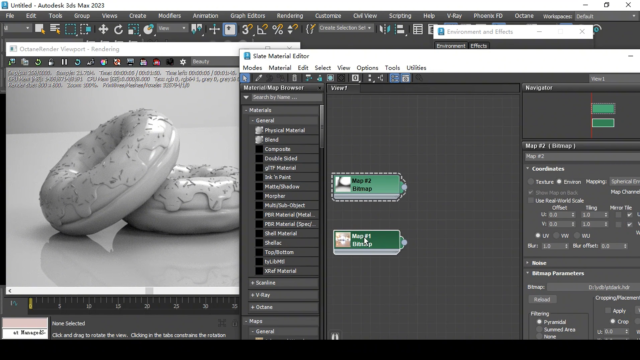Click the Lay Out All icon in Slate editor
640x360 pixels.
pos(370,78)
